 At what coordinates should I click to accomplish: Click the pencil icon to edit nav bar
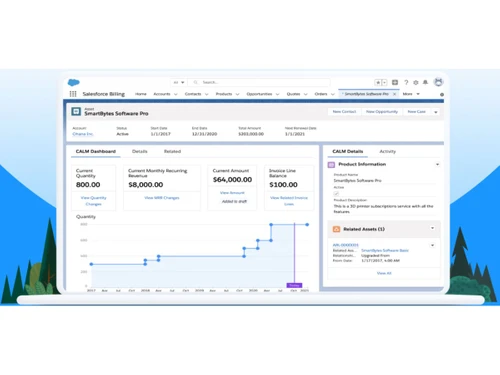point(442,94)
